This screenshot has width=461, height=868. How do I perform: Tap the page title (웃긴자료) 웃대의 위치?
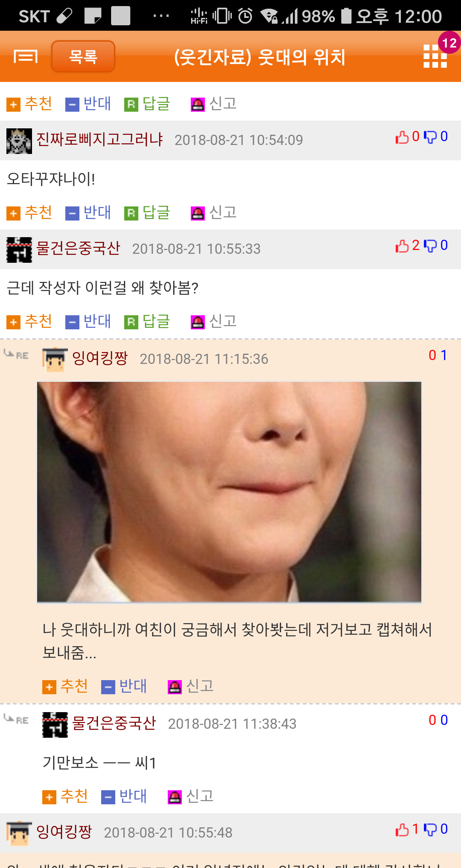click(x=260, y=57)
